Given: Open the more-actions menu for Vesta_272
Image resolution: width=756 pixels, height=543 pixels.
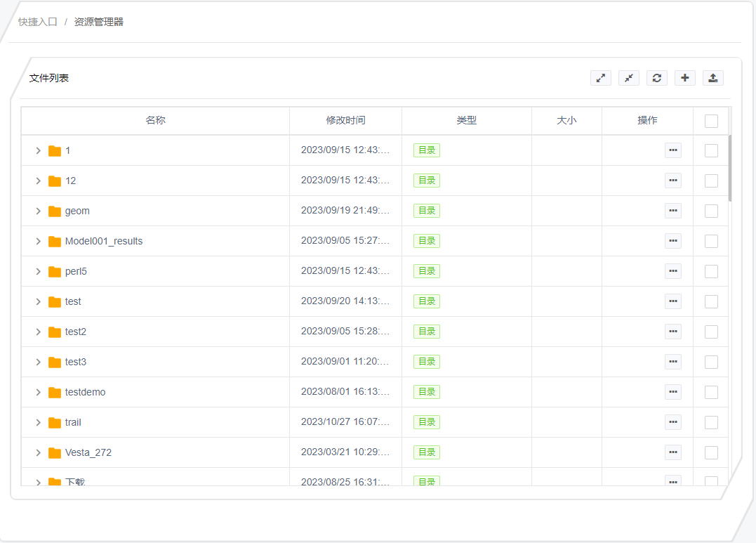Looking at the screenshot, I should click(x=673, y=452).
